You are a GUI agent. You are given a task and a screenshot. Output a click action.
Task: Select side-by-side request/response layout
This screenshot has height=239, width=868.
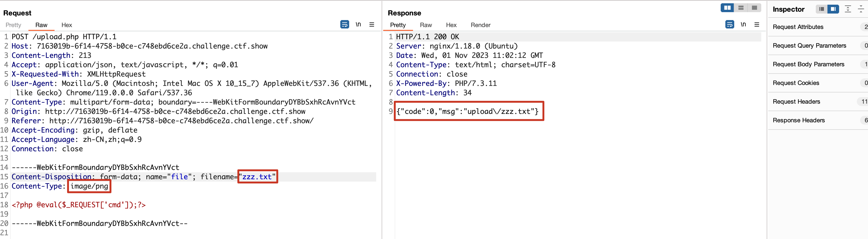click(727, 7)
